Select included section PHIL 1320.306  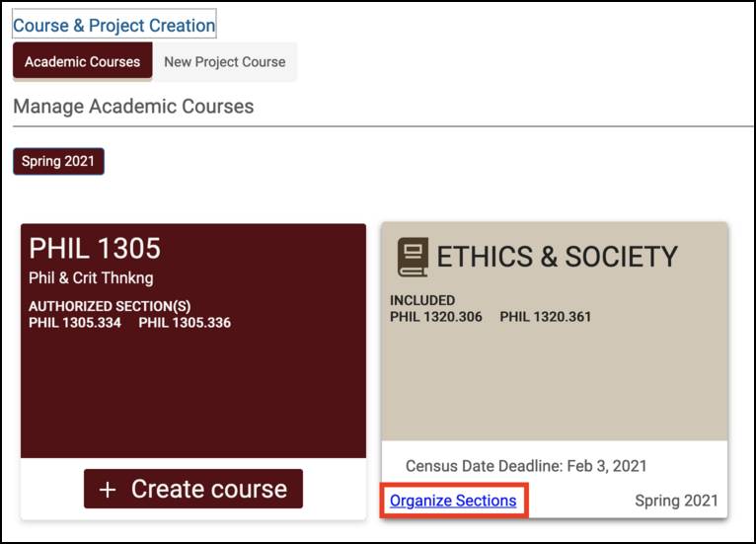436,317
